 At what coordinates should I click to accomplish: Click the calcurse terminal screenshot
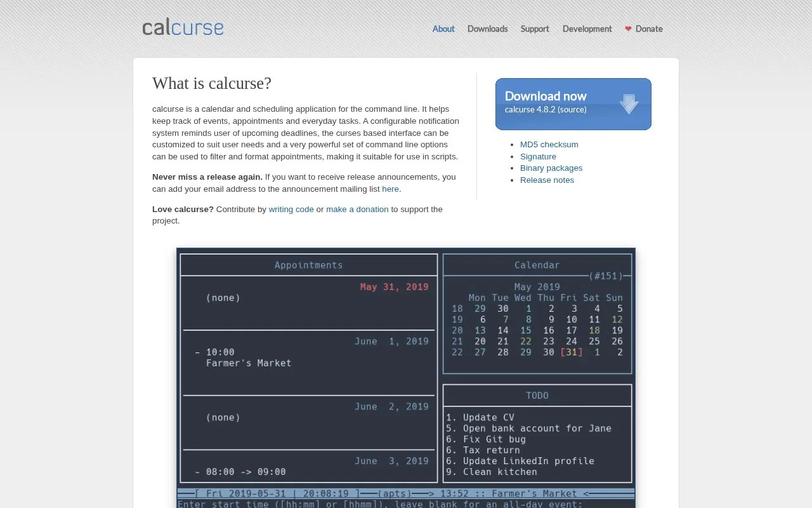pos(406,378)
